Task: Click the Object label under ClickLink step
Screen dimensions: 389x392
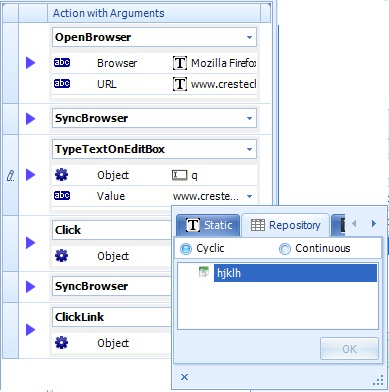Action: coord(113,343)
